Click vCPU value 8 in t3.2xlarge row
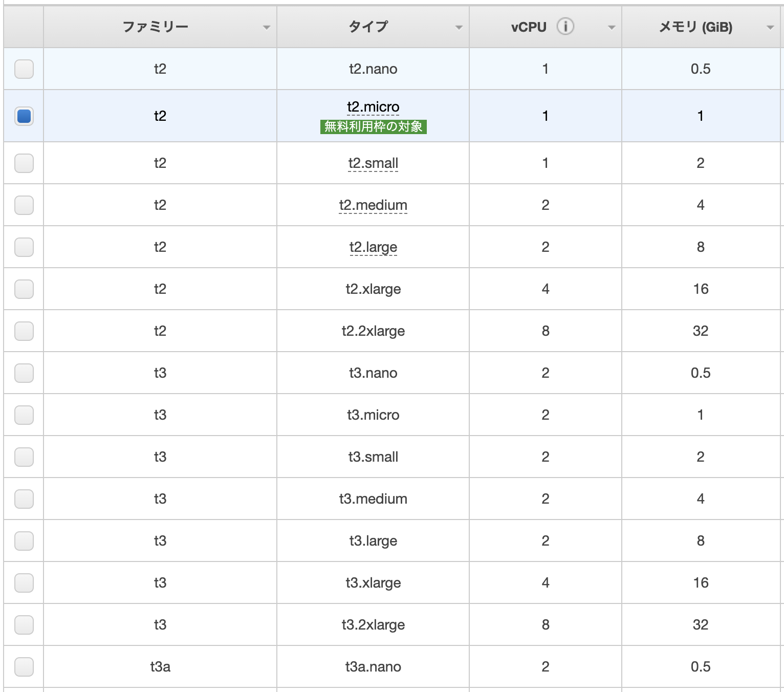This screenshot has width=784, height=692. point(546,625)
